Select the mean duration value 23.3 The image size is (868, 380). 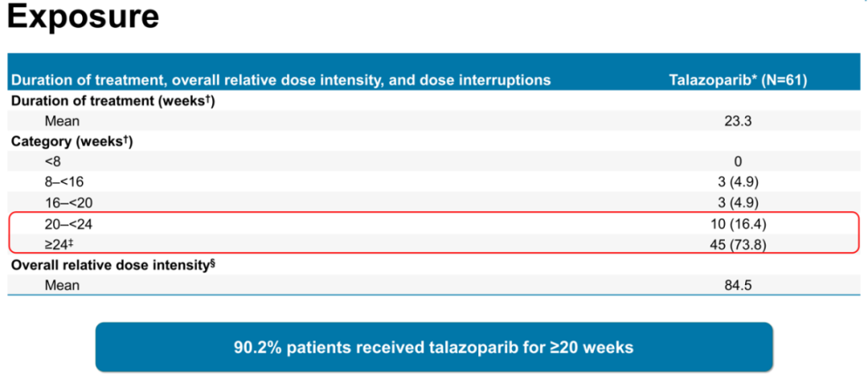pyautogui.click(x=738, y=121)
